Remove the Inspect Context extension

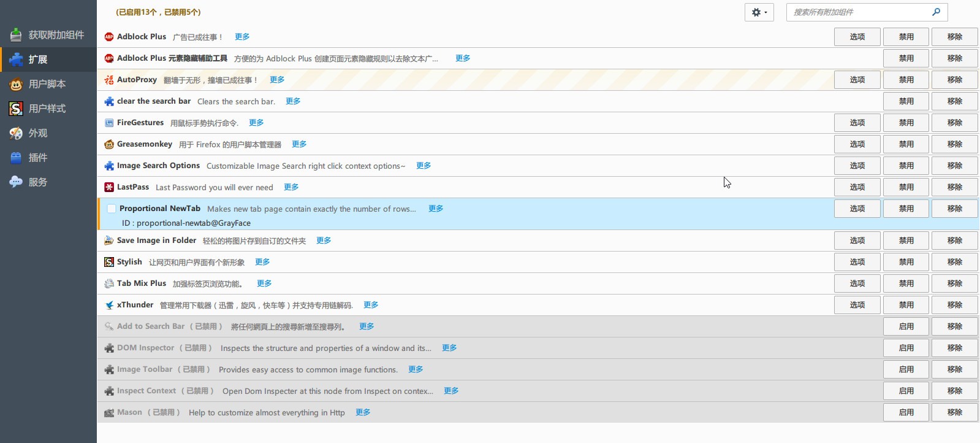point(955,391)
